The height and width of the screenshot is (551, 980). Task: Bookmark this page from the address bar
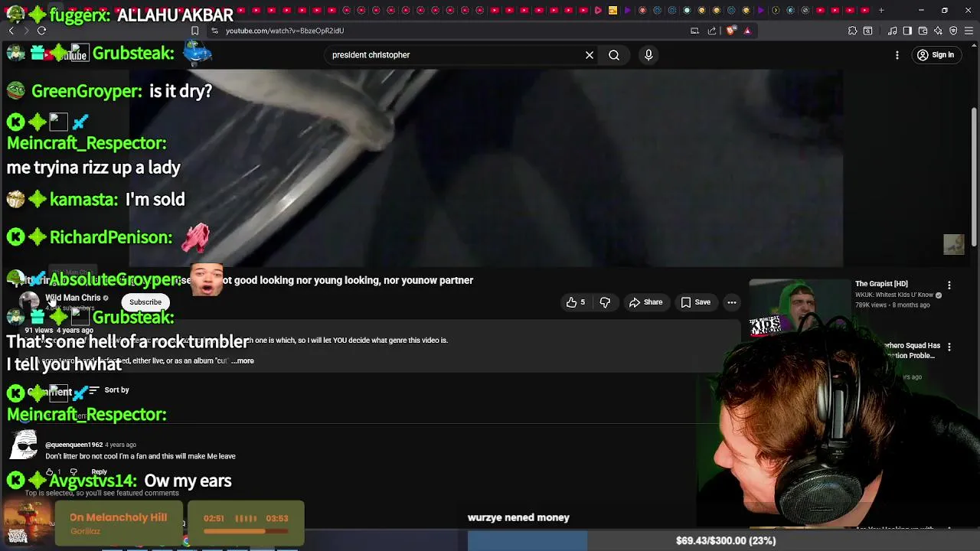194,31
